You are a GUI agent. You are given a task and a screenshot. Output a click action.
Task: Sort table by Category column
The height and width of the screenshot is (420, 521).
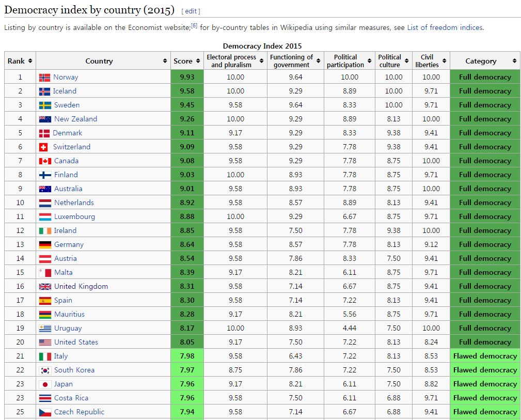coord(514,61)
